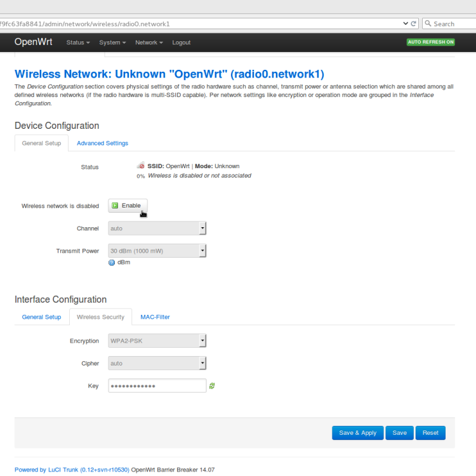Click the browser reload icon
Viewport: 476px width, 476px height.
point(414,23)
